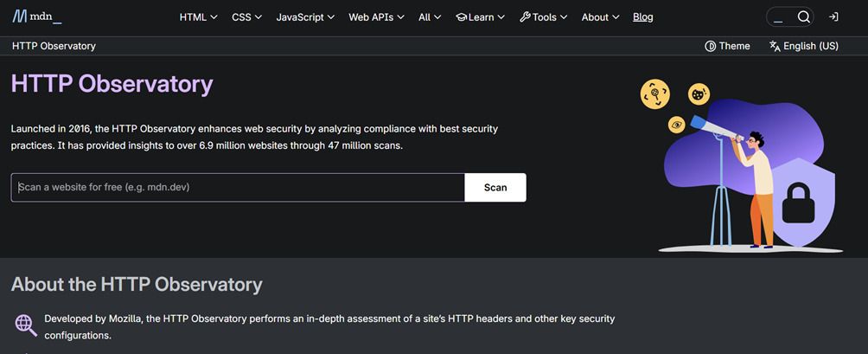Toggle the Theme switcher
The height and width of the screenshot is (354, 868).
tap(727, 46)
